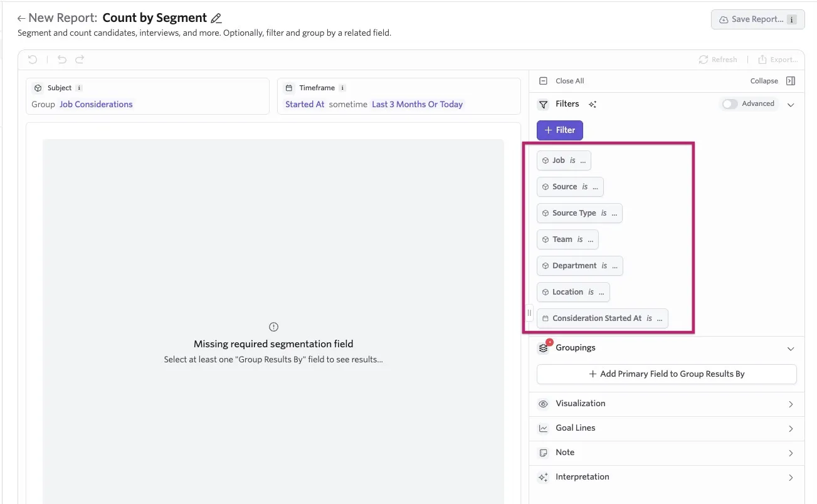The height and width of the screenshot is (504, 817).
Task: Add a new filter with Filter button
Action: pyautogui.click(x=560, y=130)
